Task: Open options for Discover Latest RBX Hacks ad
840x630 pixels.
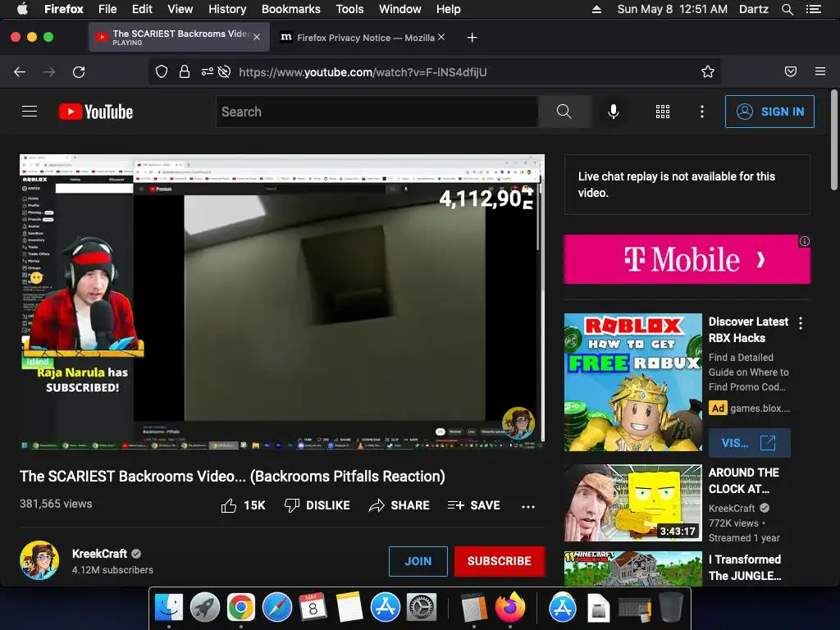Action: click(801, 323)
